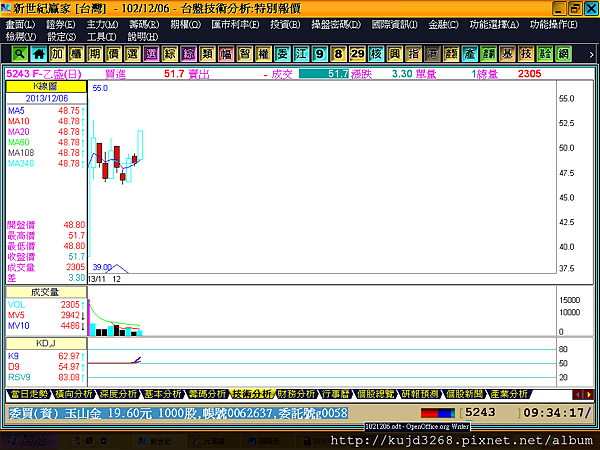Open the 設定(S) menu
The height and width of the screenshot is (450, 600).
(61, 37)
